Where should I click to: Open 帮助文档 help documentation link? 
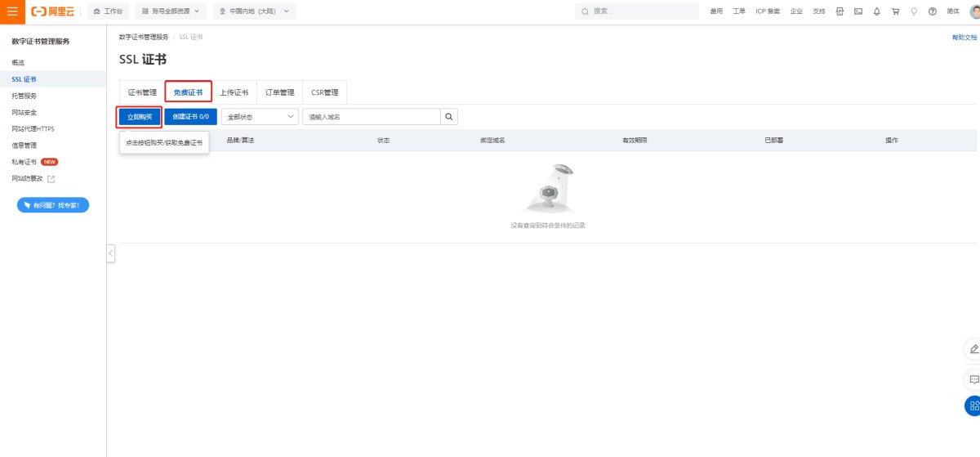[964, 38]
